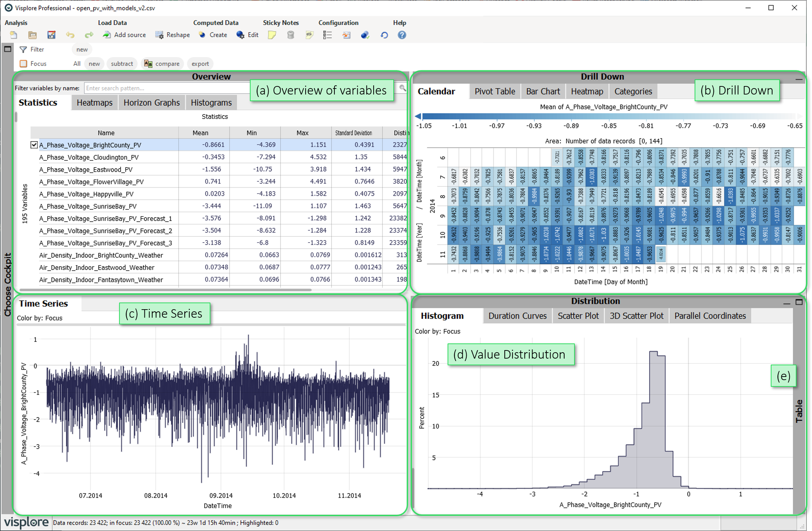The image size is (812, 531).
Task: Click the blue refresh arrow icon
Action: point(384,35)
